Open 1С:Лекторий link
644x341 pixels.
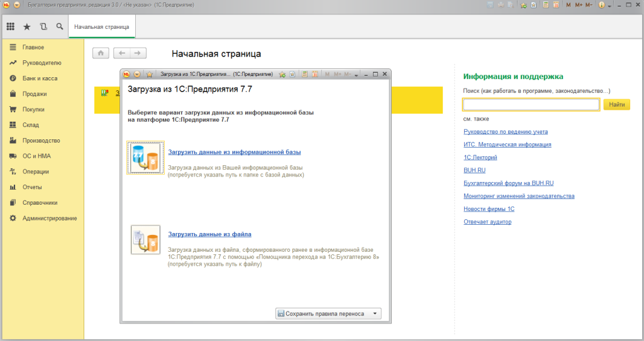tap(480, 158)
